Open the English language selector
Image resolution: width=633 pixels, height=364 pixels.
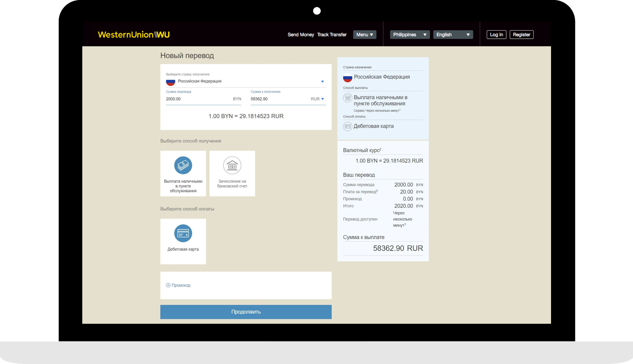pyautogui.click(x=453, y=35)
